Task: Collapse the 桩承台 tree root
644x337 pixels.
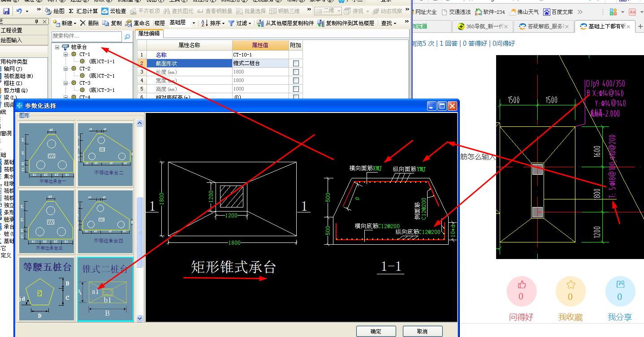Action: [57, 47]
